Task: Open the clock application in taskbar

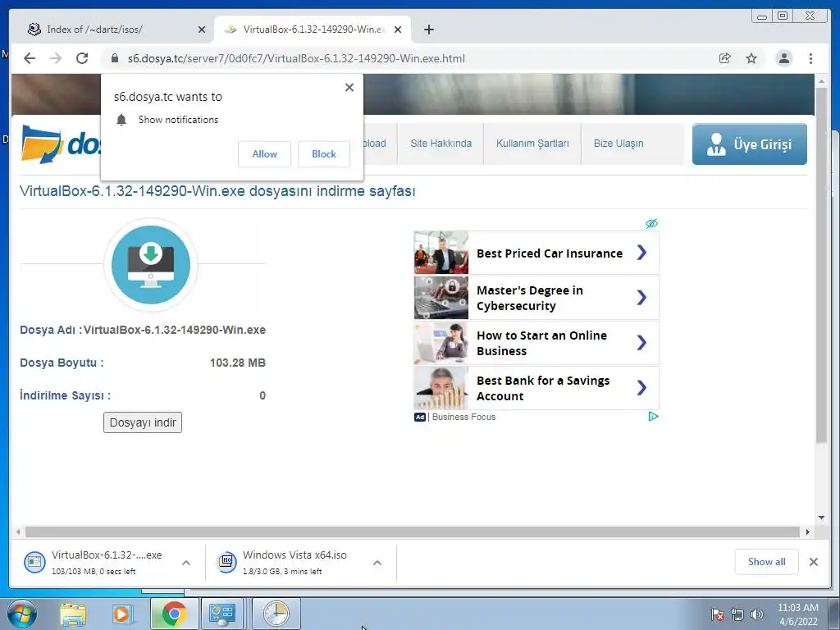Action: point(276,614)
